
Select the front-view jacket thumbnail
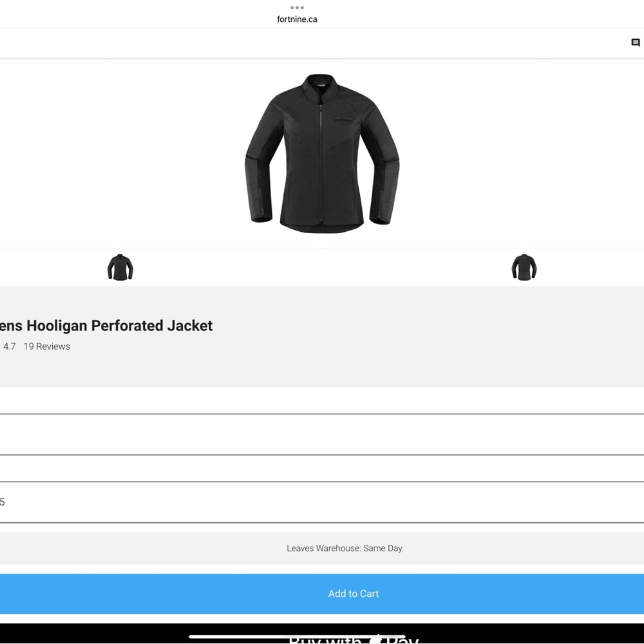[x=120, y=267]
